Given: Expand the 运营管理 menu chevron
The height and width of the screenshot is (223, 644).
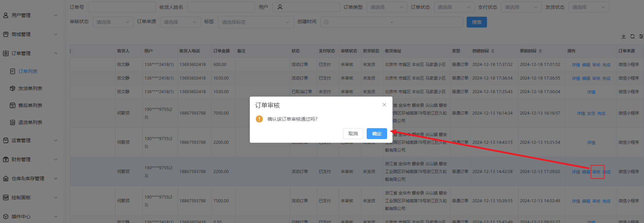Looking at the screenshot, I should point(56,140).
